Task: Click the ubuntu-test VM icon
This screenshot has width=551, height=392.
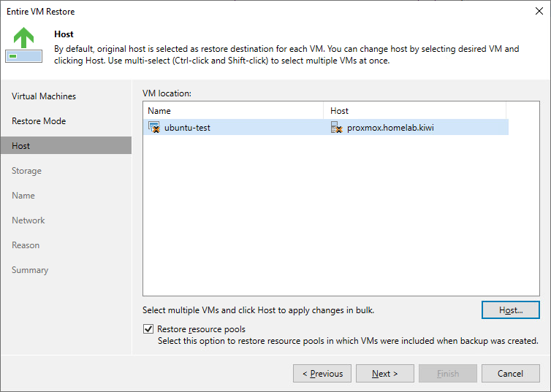Action: pos(154,128)
